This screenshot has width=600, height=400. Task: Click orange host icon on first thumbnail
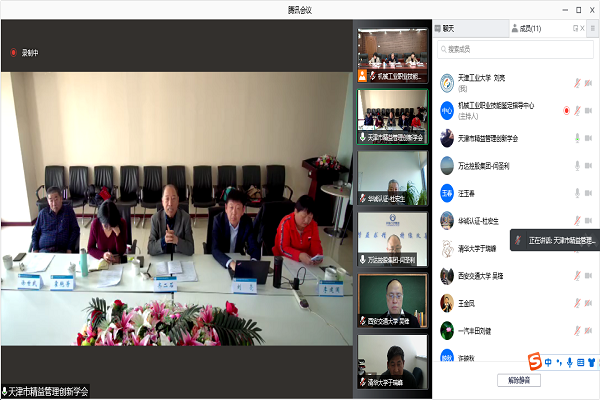[x=362, y=76]
